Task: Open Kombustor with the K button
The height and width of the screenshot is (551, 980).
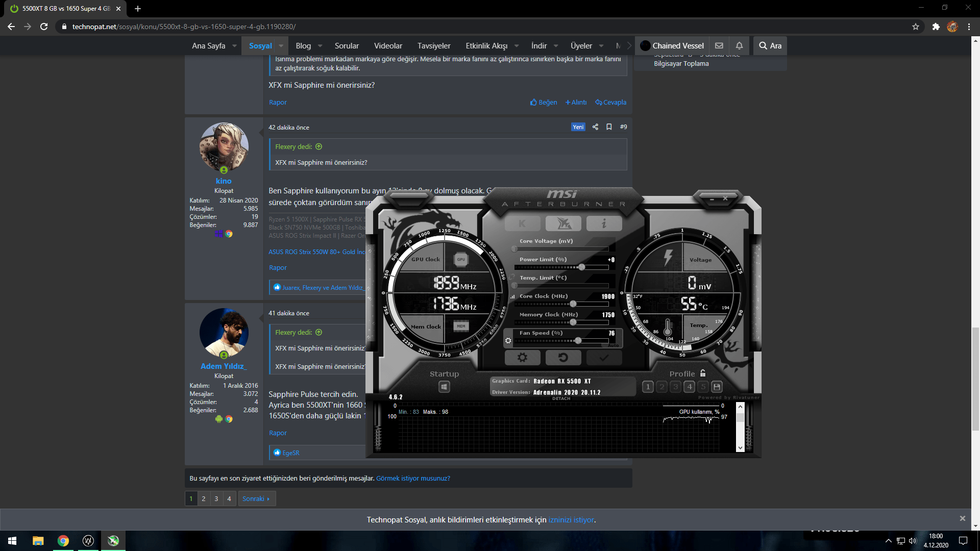Action: 522,223
